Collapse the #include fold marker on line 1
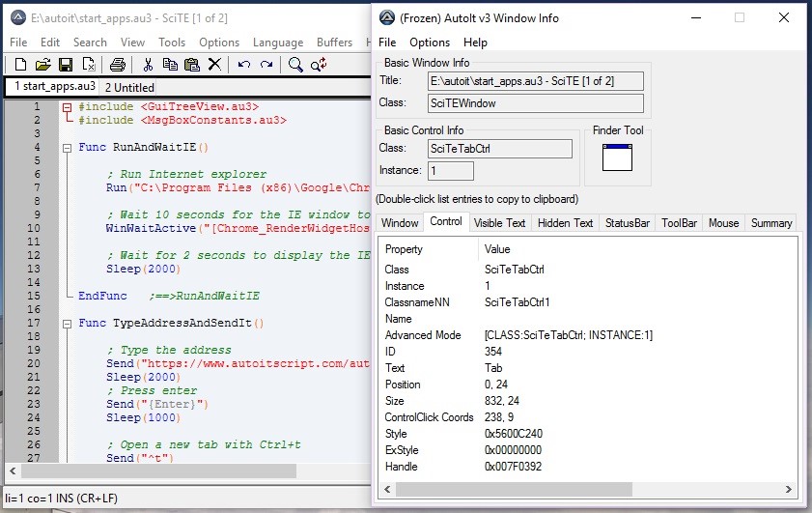The image size is (812, 513). 67,107
